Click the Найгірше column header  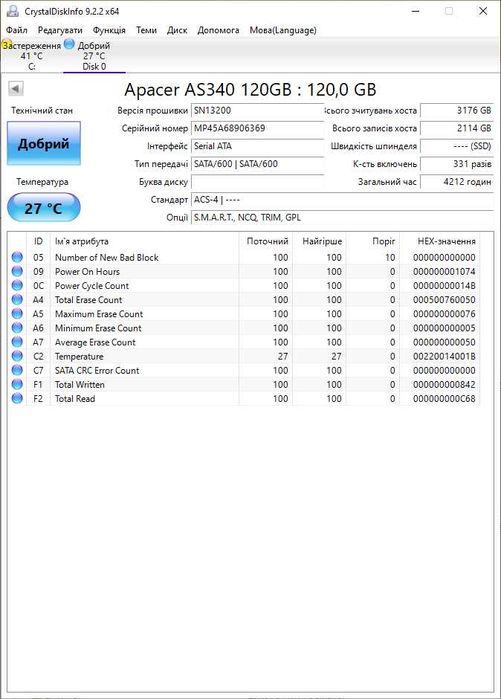tap(319, 241)
